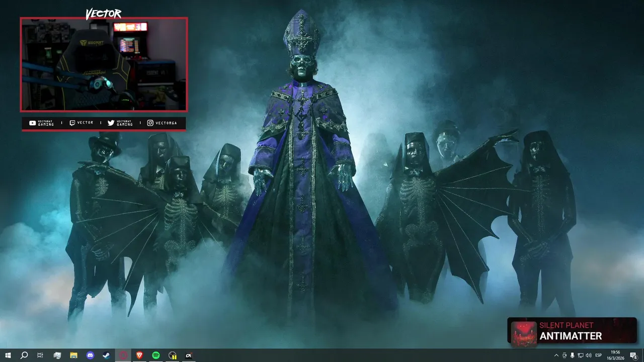644x362 pixels.
Task: Open Spotify from the taskbar
Action: [156, 355]
